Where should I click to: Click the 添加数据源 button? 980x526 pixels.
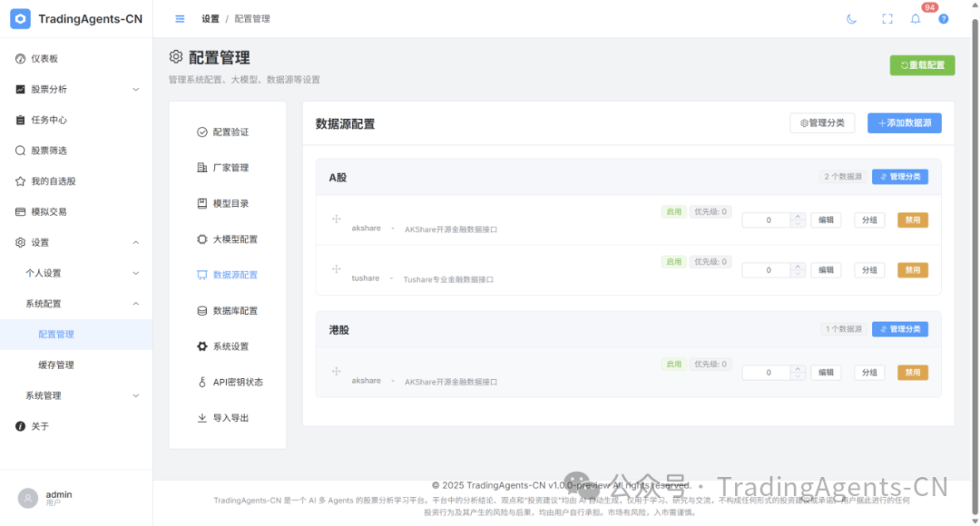tap(904, 123)
